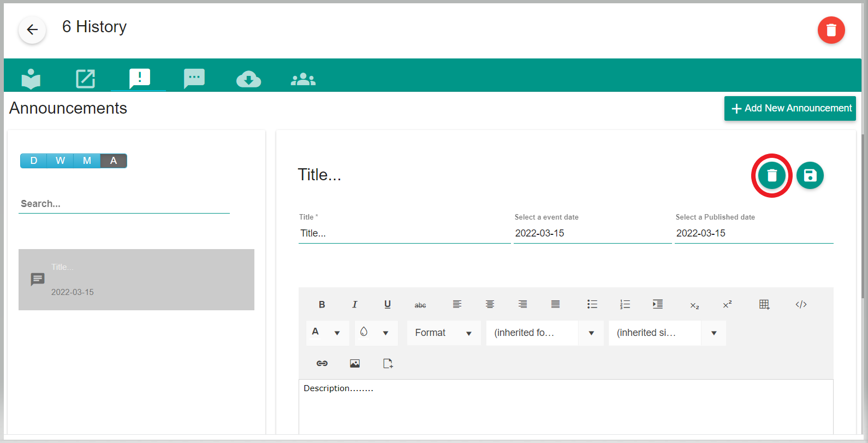Image resolution: width=868 pixels, height=443 pixels.
Task: Click the red delete button at top right
Action: pos(831,30)
